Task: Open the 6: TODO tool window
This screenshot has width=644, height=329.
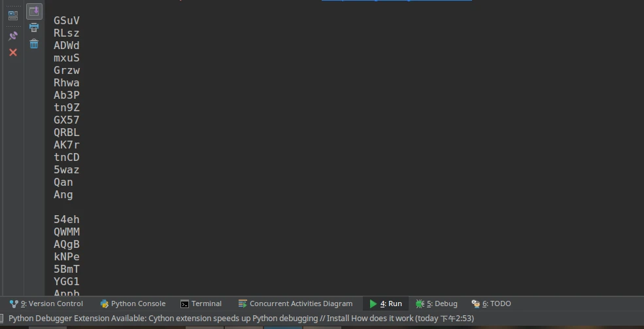Action: coord(492,303)
